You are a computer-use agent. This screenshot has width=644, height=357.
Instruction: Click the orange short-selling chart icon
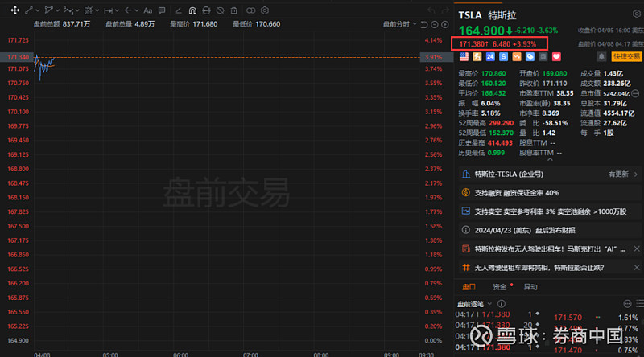tap(516, 56)
